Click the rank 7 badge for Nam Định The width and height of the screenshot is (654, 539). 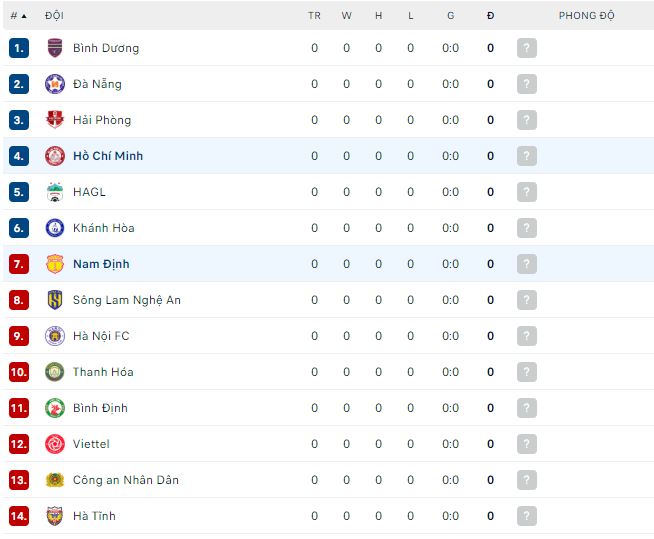tap(19, 264)
